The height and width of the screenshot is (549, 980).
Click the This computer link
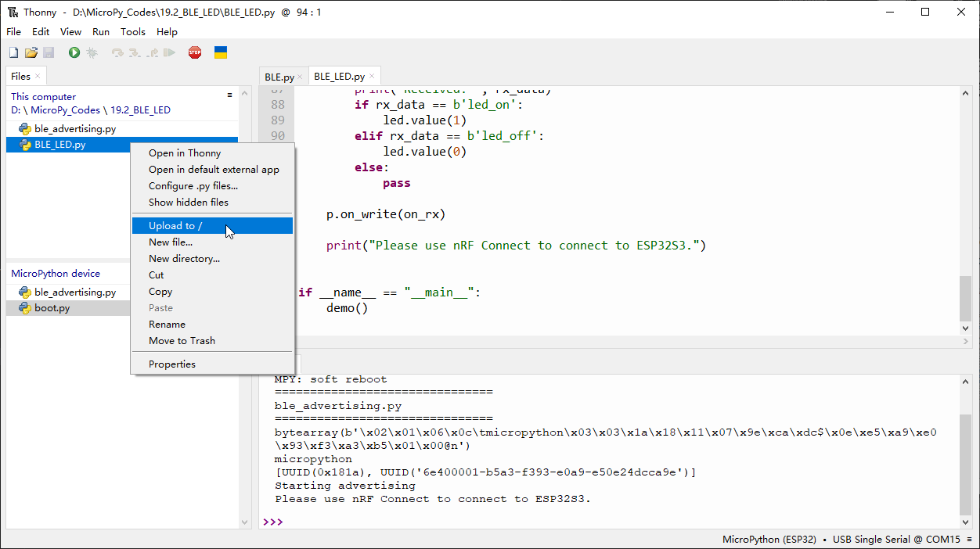(43, 97)
